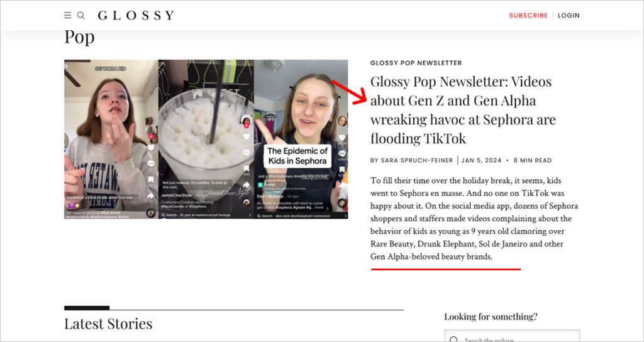Open the hamburger menu icon
Screen dimensions: 644x342
(x=68, y=16)
